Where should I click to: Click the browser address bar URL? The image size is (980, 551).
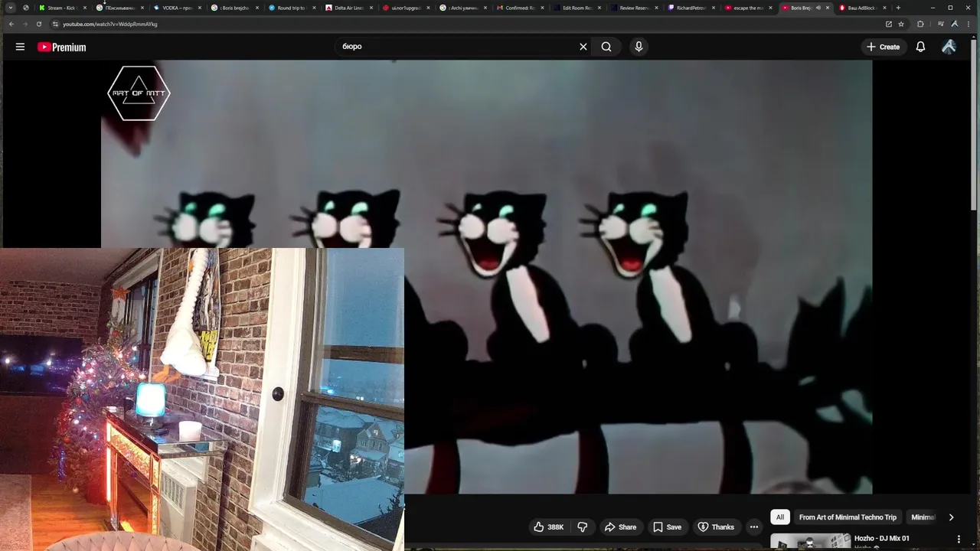pyautogui.click(x=110, y=24)
